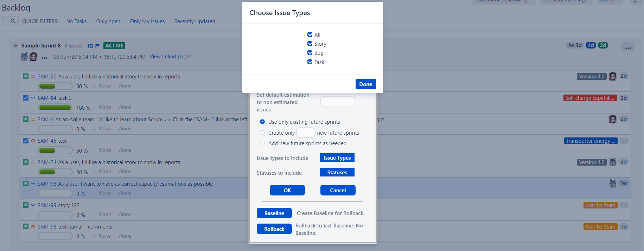644x251 pixels.
Task: Click OK in the scheduling dialog
Action: (x=287, y=190)
